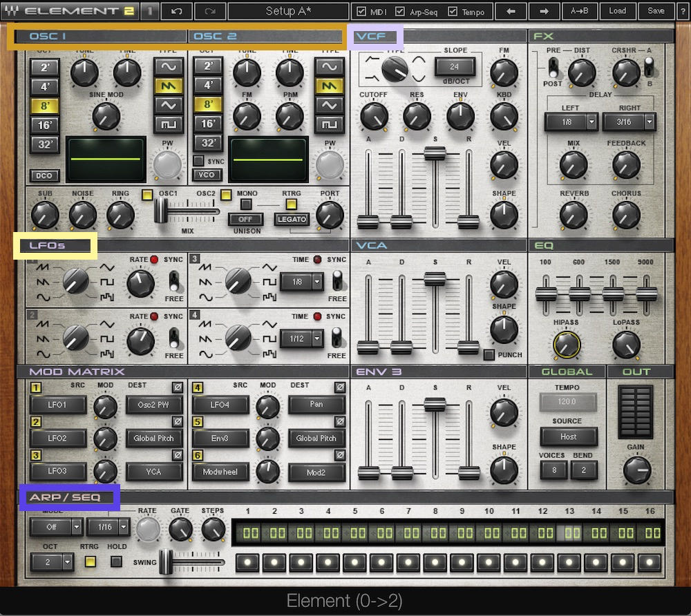Viewport: 691px width, 616px height.
Task: Toggle the OSC2 enable light in mixer
Action: pyautogui.click(x=226, y=195)
